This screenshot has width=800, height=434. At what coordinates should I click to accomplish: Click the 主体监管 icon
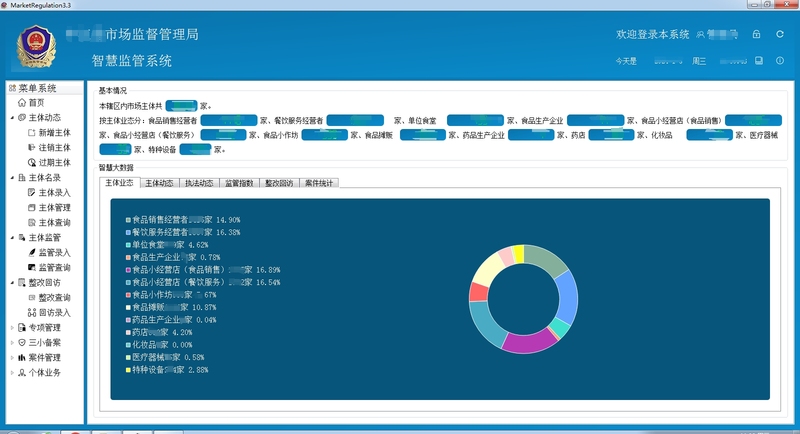[22, 238]
